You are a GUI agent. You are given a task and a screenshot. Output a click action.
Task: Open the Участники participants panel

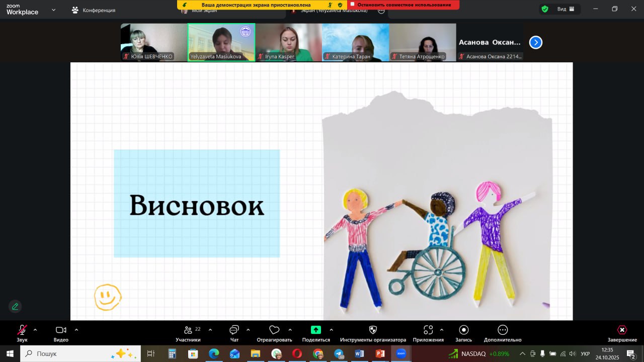point(188,330)
